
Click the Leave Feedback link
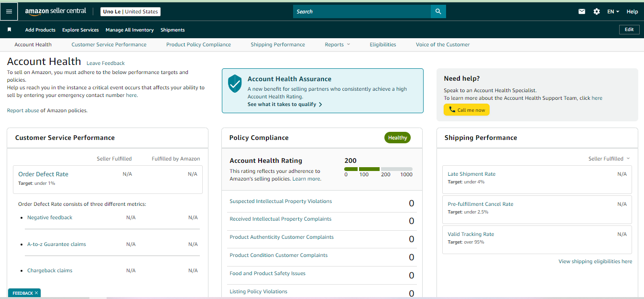[x=106, y=63]
